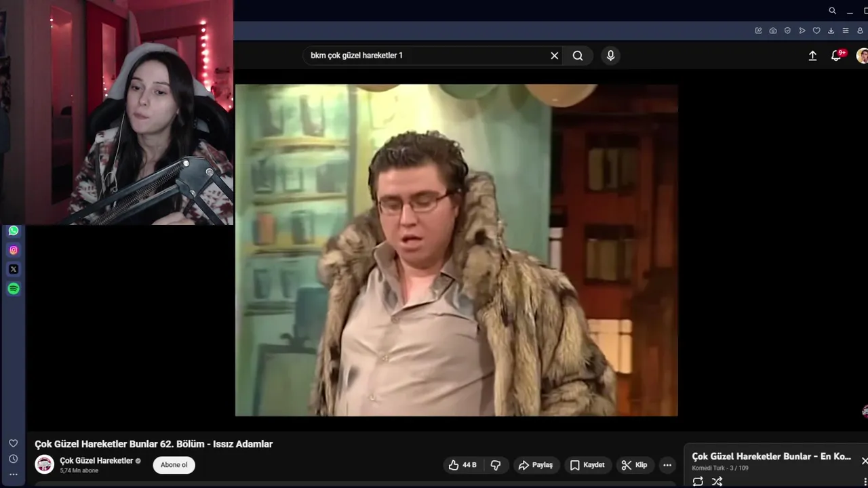The image size is (868, 488).
Task: Toggle playlist shuffle button
Action: pos(717,481)
